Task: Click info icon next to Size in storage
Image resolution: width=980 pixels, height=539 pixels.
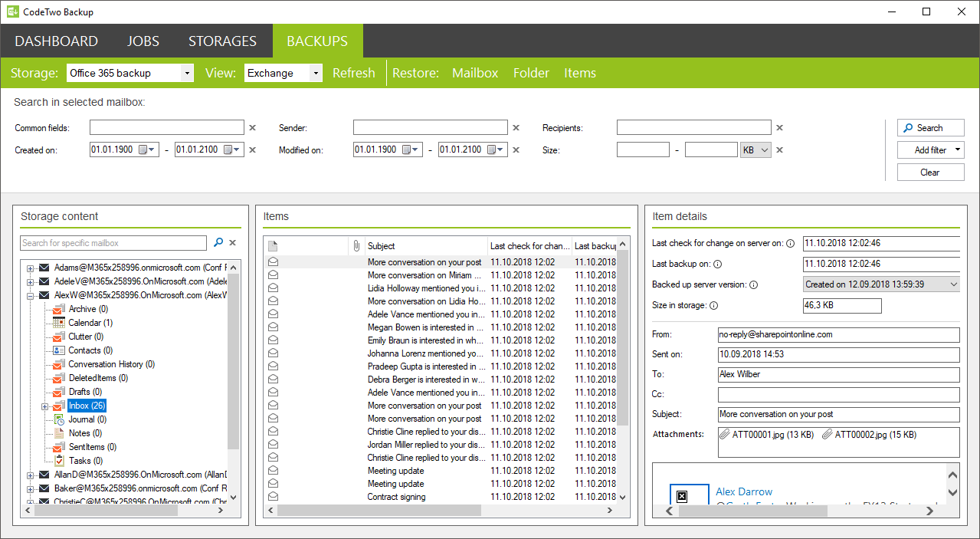Action: point(713,306)
